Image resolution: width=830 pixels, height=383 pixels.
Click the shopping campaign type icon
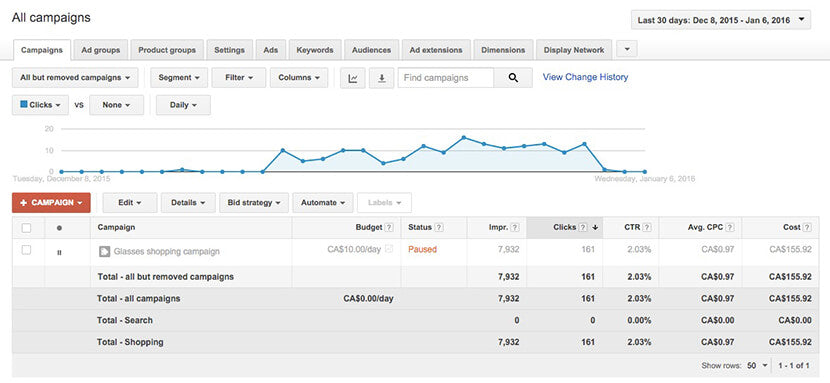click(x=104, y=252)
